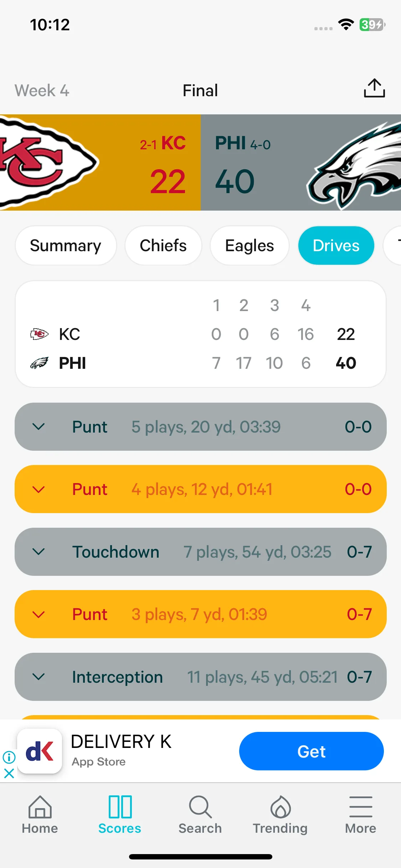Switch to the Summary tab
Image resolution: width=401 pixels, height=868 pixels.
coord(66,246)
